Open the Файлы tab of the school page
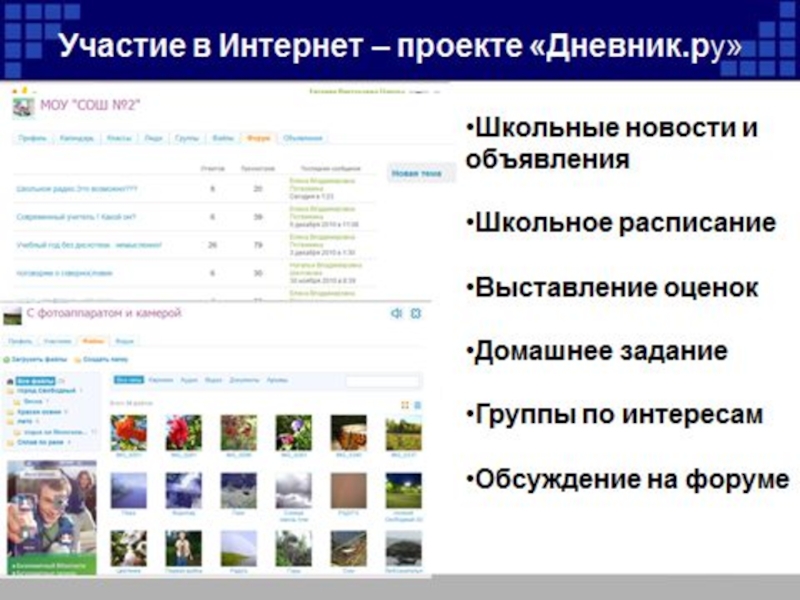The width and height of the screenshot is (800, 600). tap(223, 138)
